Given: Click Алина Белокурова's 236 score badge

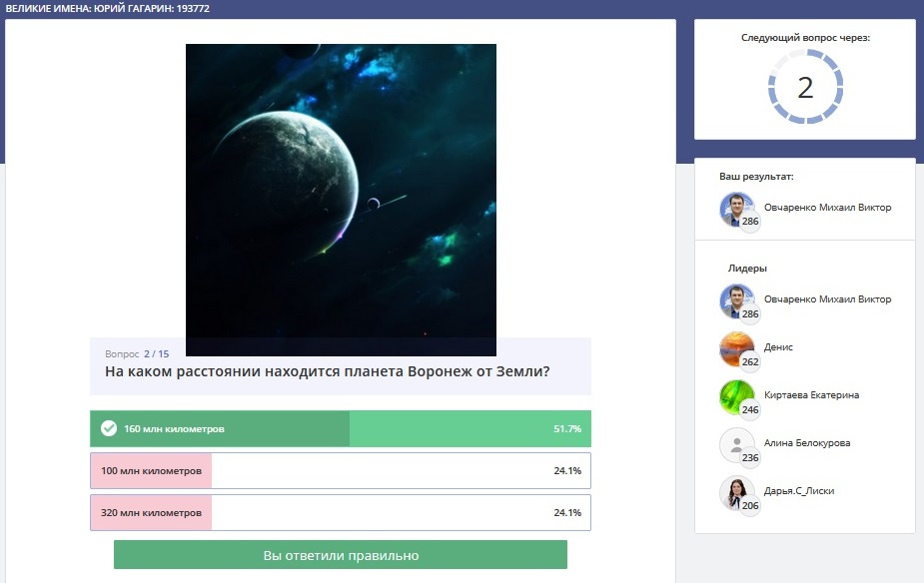Looking at the screenshot, I should (x=750, y=457).
